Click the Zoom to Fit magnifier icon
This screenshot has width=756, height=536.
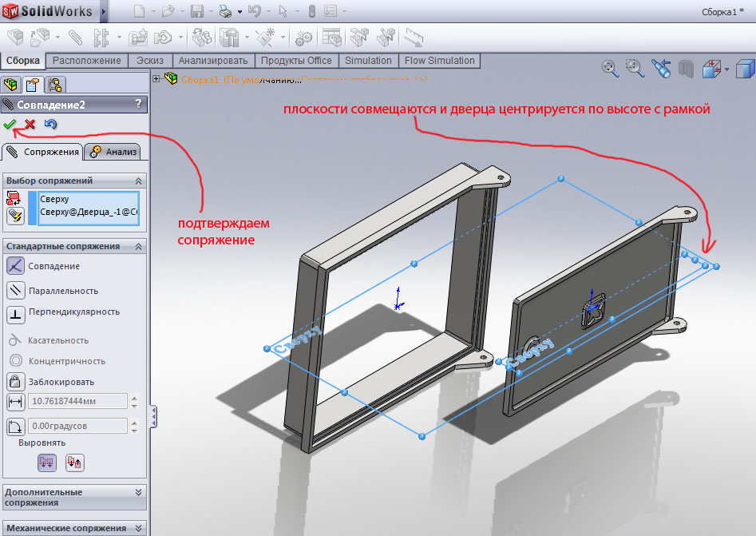coord(611,69)
